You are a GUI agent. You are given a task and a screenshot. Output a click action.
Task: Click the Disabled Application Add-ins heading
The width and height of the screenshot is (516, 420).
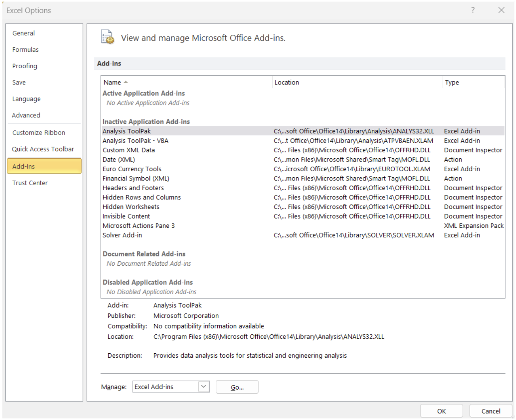point(148,282)
